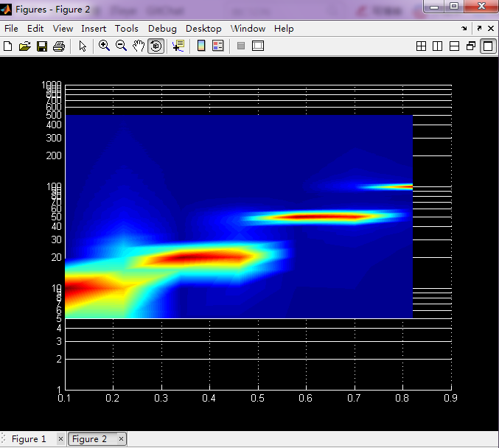This screenshot has height=448, width=499.
Task: Expand the Window menu
Action: click(248, 29)
